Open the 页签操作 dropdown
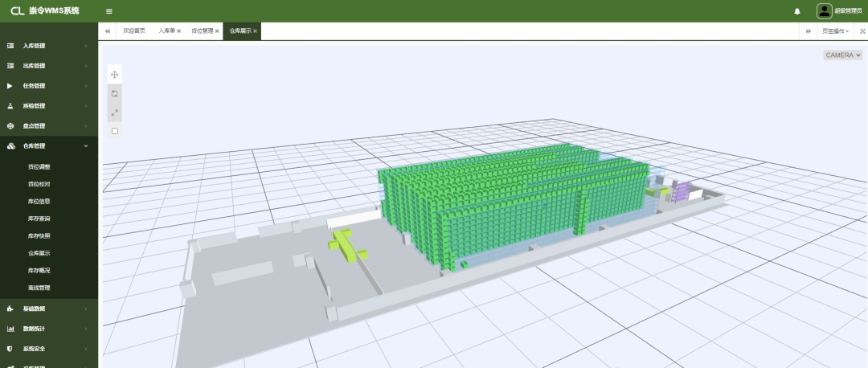Screen dimensions: 868x368 tap(835, 31)
